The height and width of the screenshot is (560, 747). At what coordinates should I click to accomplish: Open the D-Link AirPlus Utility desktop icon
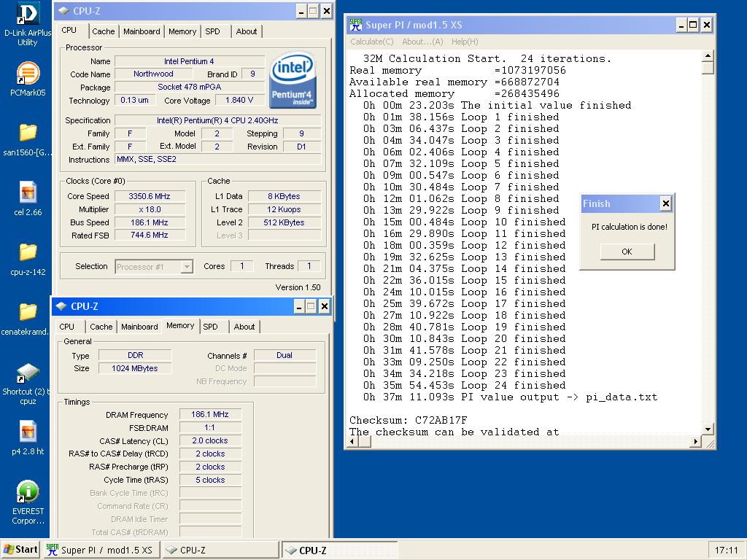pos(27,13)
